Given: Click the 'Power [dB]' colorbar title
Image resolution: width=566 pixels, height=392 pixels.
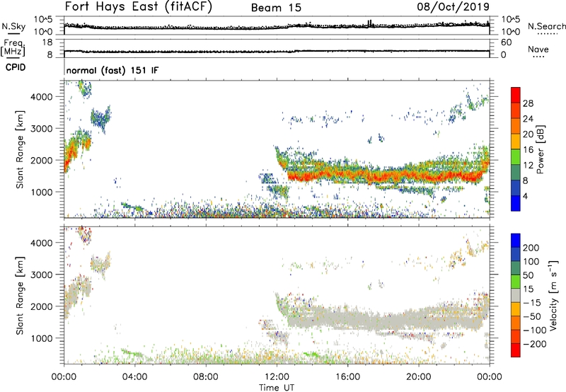Looking at the screenshot, I should pos(541,149).
